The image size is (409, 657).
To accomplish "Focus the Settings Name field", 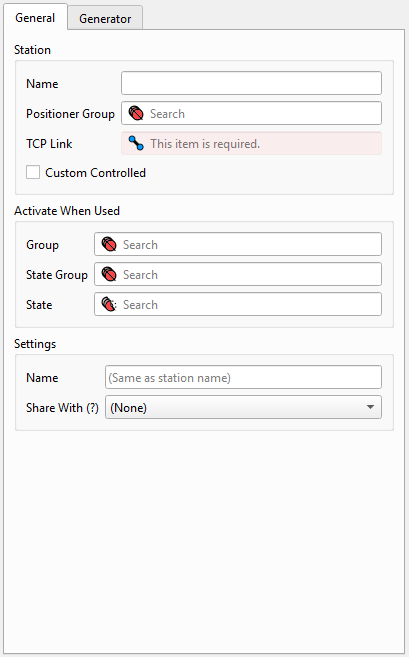I will pos(243,377).
